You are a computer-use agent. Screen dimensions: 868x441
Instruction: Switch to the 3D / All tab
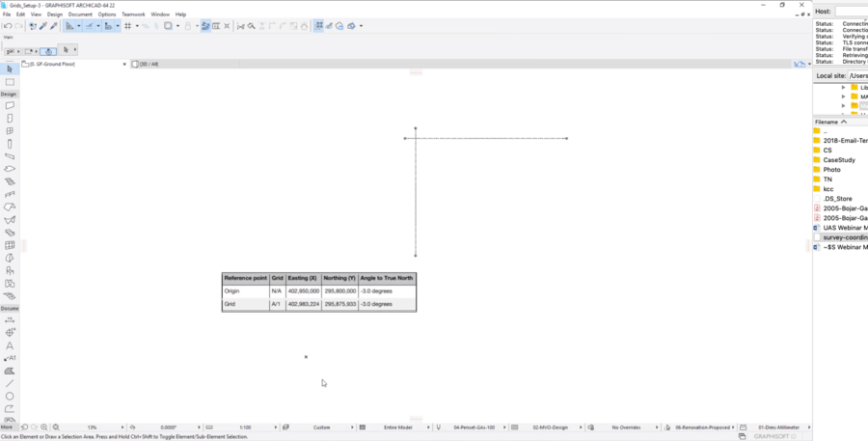(x=149, y=64)
